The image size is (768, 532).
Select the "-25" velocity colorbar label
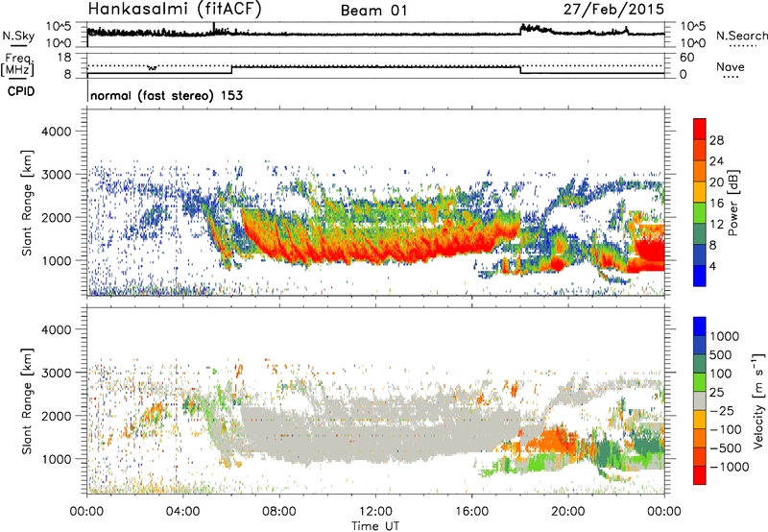(x=722, y=411)
